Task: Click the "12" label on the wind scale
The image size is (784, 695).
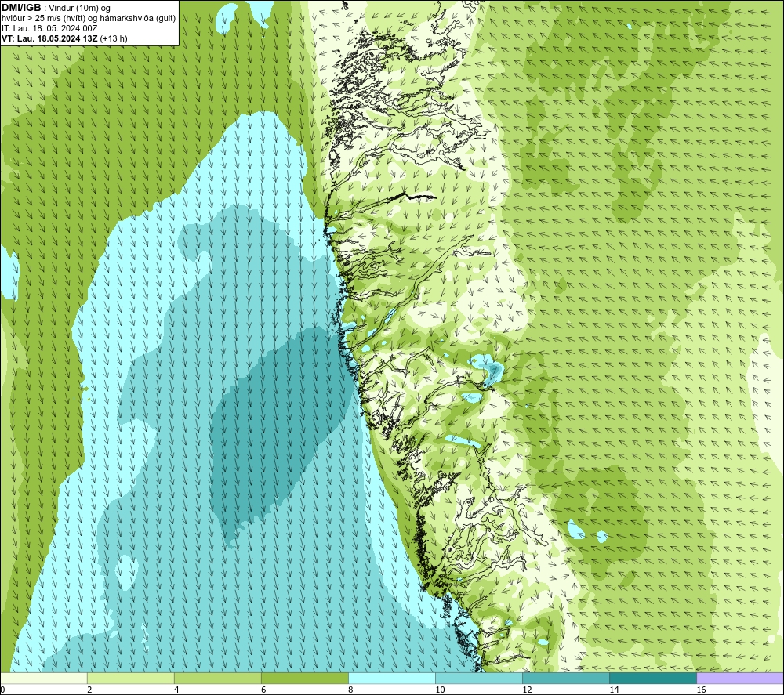Action: coord(527,690)
